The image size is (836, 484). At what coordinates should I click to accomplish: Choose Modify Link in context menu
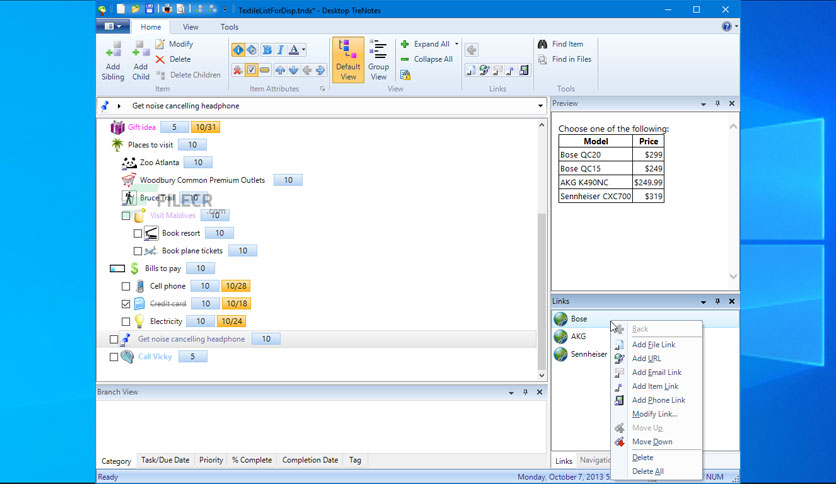click(x=656, y=414)
